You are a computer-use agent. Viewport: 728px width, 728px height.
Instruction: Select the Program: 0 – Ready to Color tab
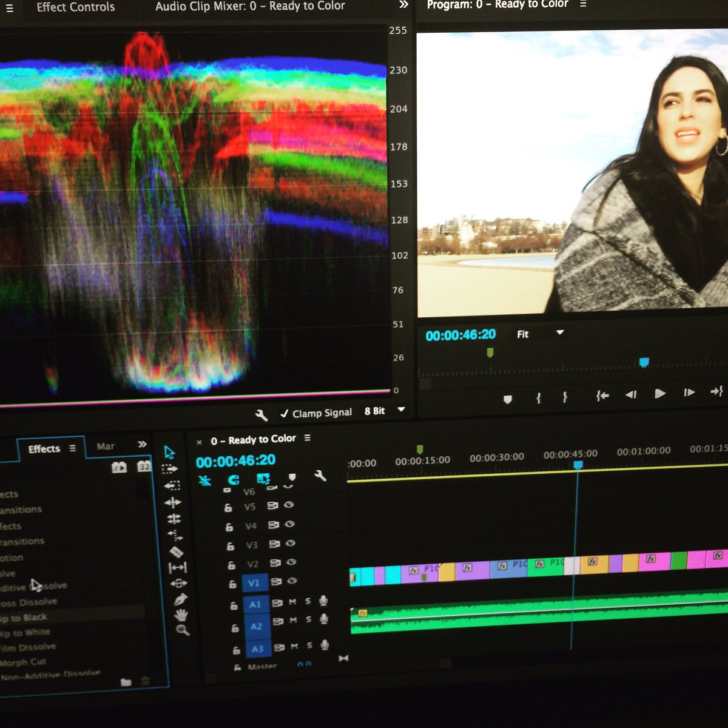click(497, 4)
